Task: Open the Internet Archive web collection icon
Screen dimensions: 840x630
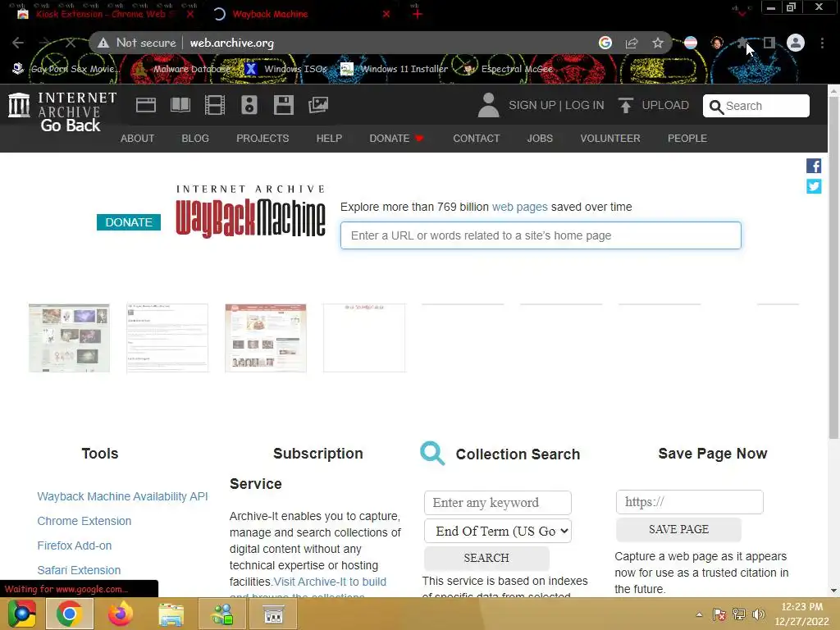Action: click(x=146, y=105)
